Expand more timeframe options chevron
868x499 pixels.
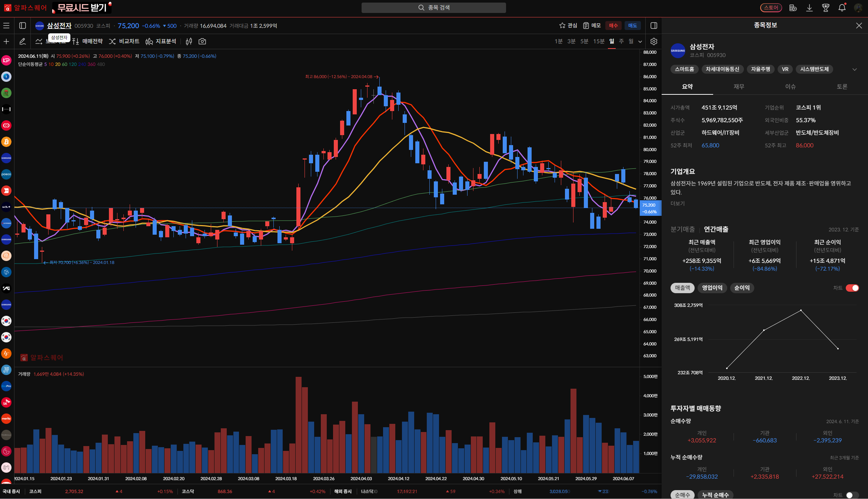[640, 41]
